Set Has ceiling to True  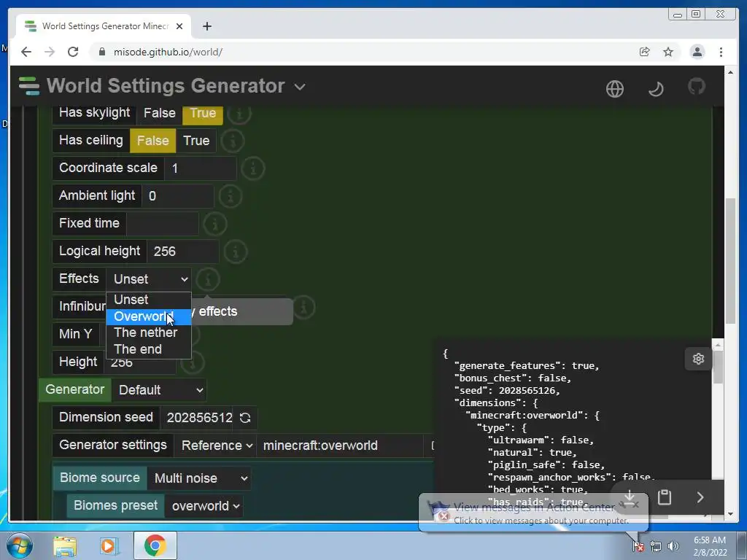[x=196, y=141]
